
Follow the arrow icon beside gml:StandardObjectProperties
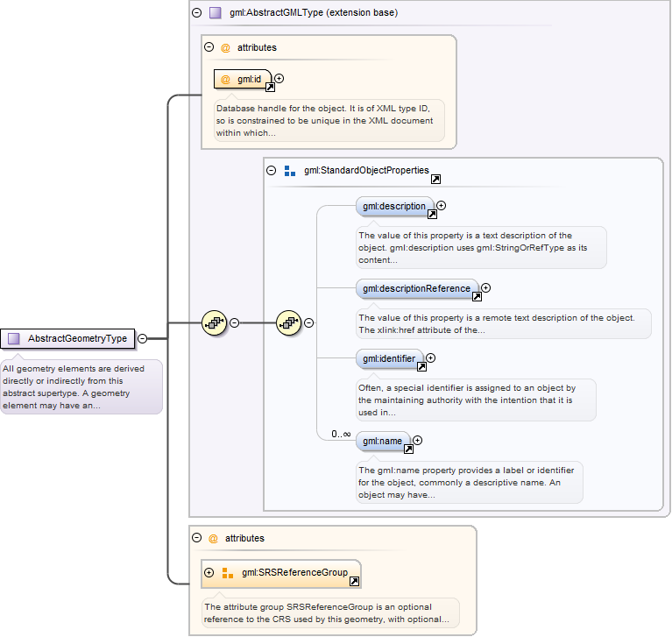(435, 179)
